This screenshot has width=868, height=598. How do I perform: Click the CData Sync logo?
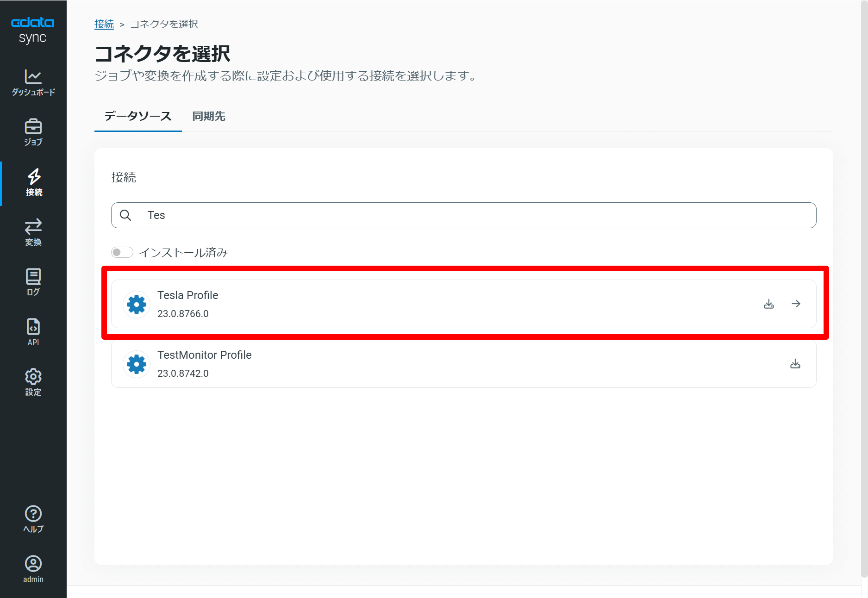(33, 30)
